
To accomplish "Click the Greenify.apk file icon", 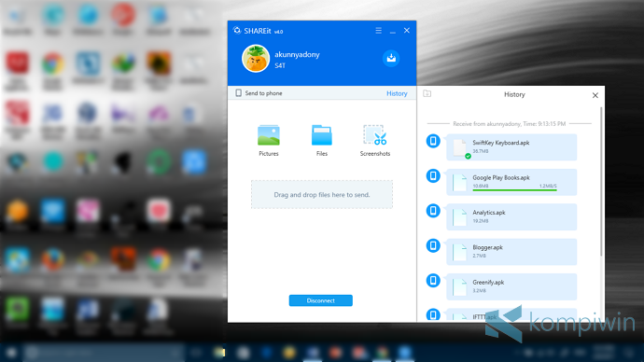I will pos(459,287).
